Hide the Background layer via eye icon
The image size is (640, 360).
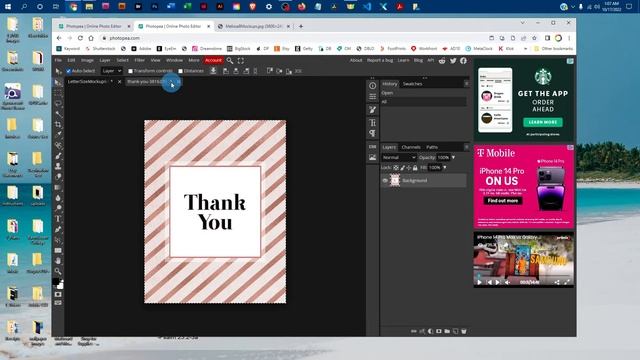385,180
